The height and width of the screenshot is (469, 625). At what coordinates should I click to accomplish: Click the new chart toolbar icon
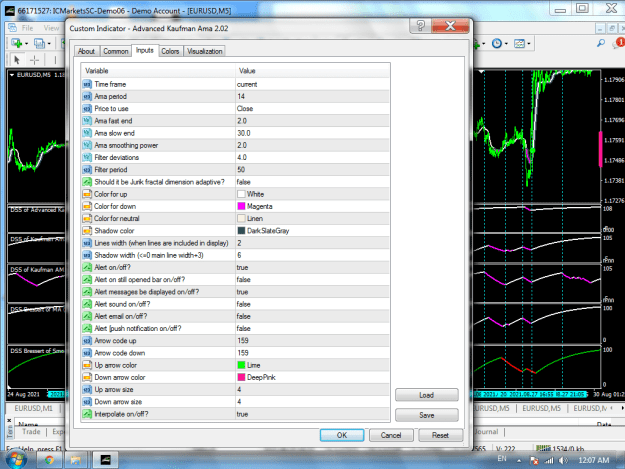(16, 43)
